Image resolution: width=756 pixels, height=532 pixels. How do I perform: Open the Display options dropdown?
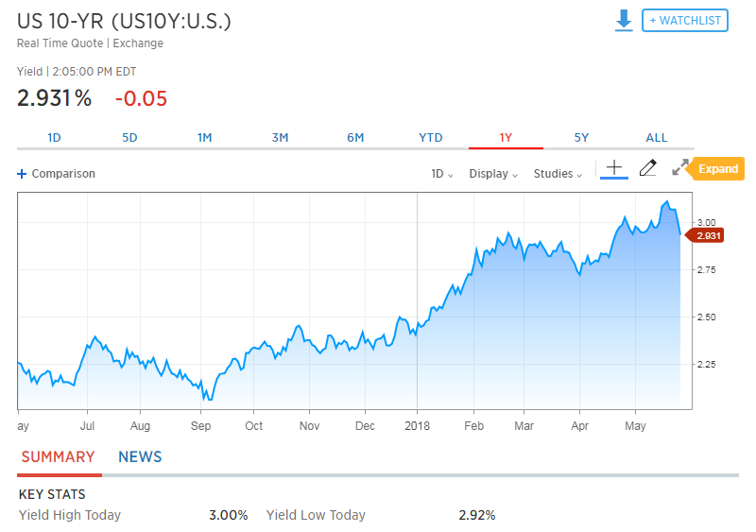tap(494, 174)
